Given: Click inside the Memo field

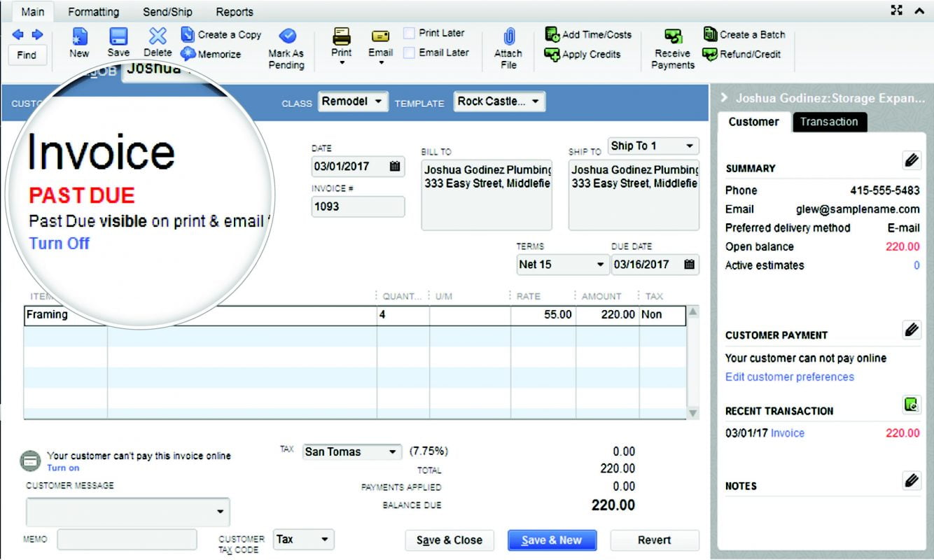Looking at the screenshot, I should [x=126, y=539].
